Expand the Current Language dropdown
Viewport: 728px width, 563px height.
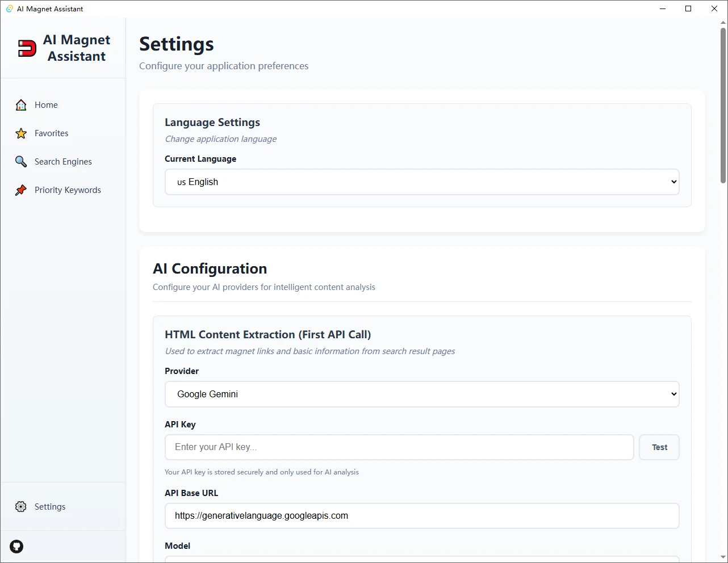pos(421,182)
